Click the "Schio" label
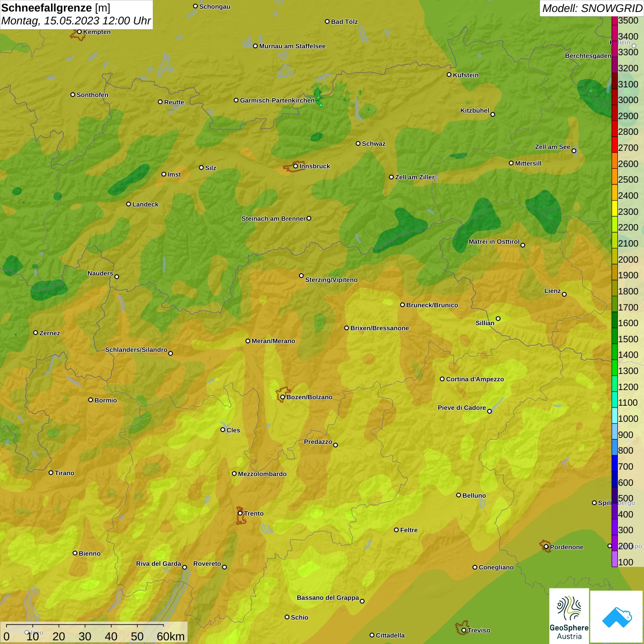 coord(299,617)
